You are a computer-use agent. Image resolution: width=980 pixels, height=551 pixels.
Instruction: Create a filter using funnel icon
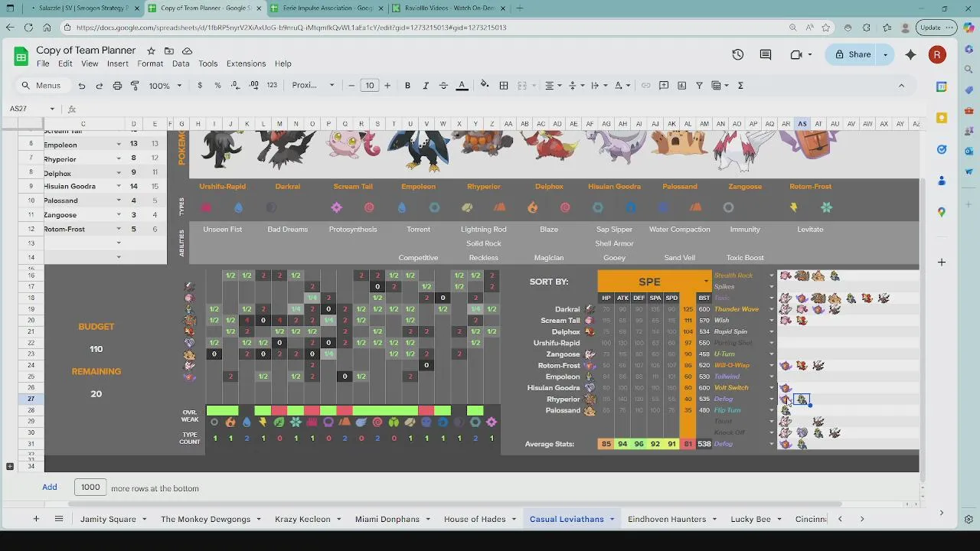[699, 86]
